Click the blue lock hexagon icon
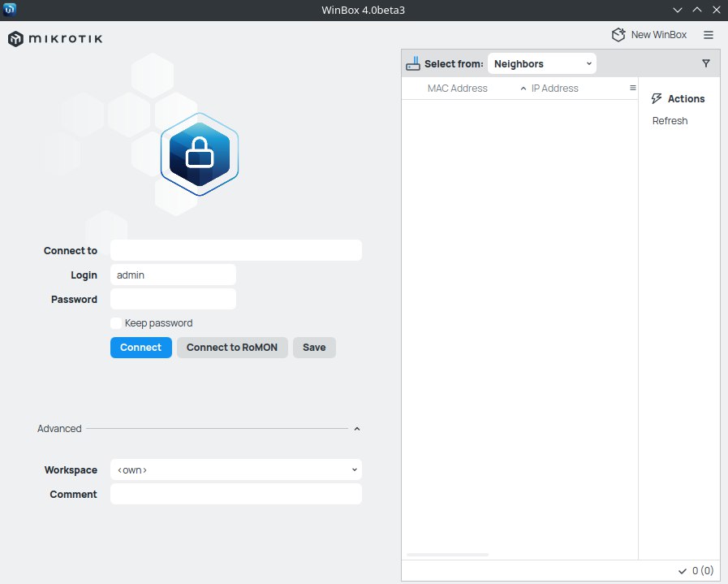Screen dimensions: 728x584 click(200, 154)
